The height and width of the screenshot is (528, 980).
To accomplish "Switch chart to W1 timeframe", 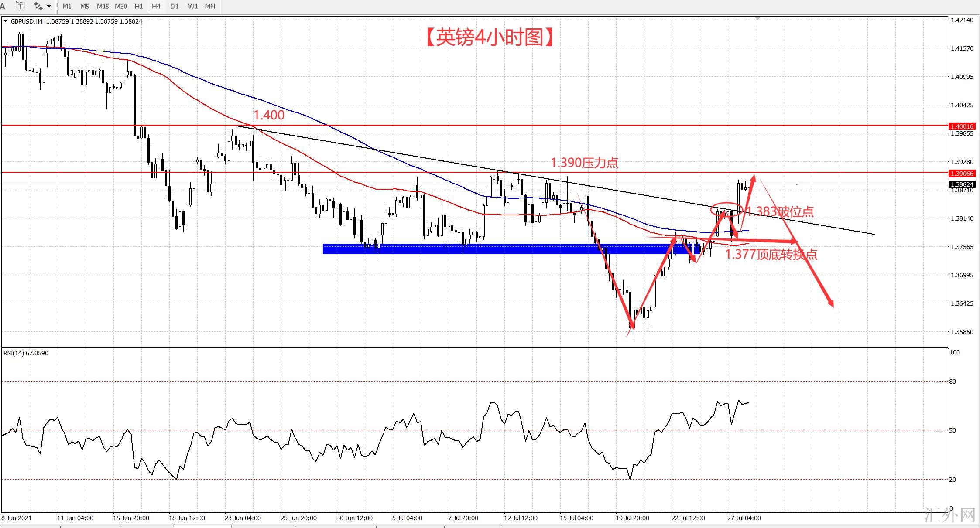I will (192, 6).
